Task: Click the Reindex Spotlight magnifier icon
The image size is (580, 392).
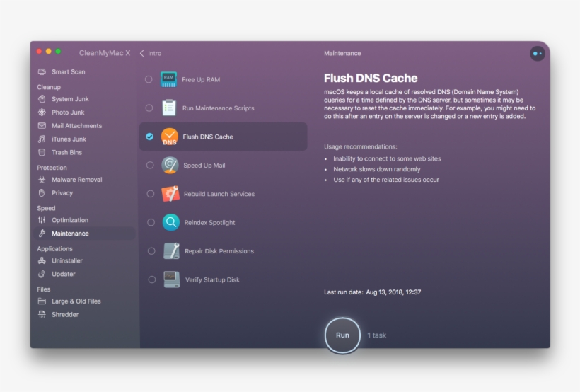Action: point(170,222)
